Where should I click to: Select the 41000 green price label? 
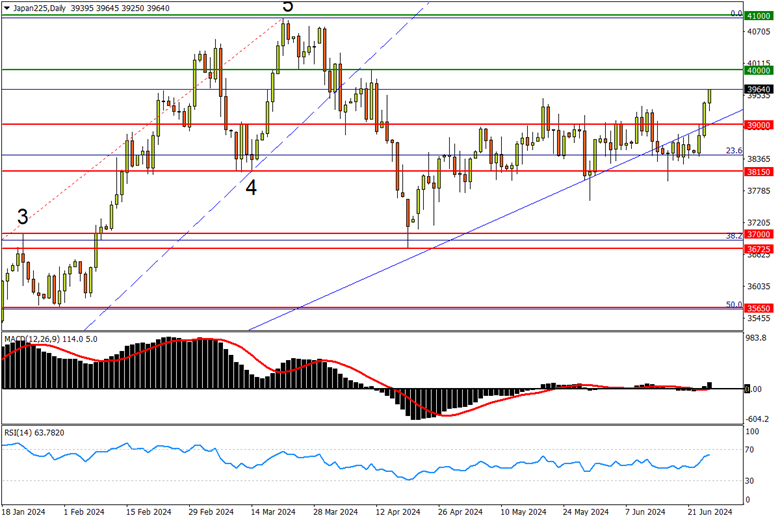pyautogui.click(x=759, y=16)
